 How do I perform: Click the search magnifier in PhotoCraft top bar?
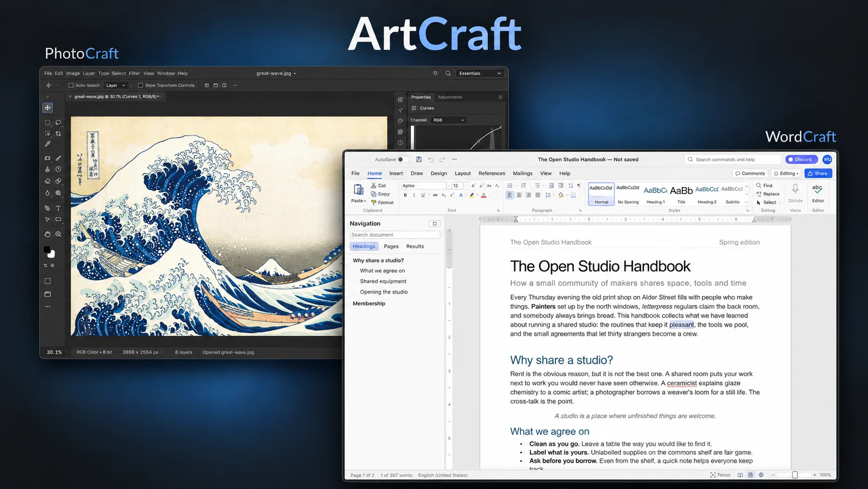click(x=448, y=73)
